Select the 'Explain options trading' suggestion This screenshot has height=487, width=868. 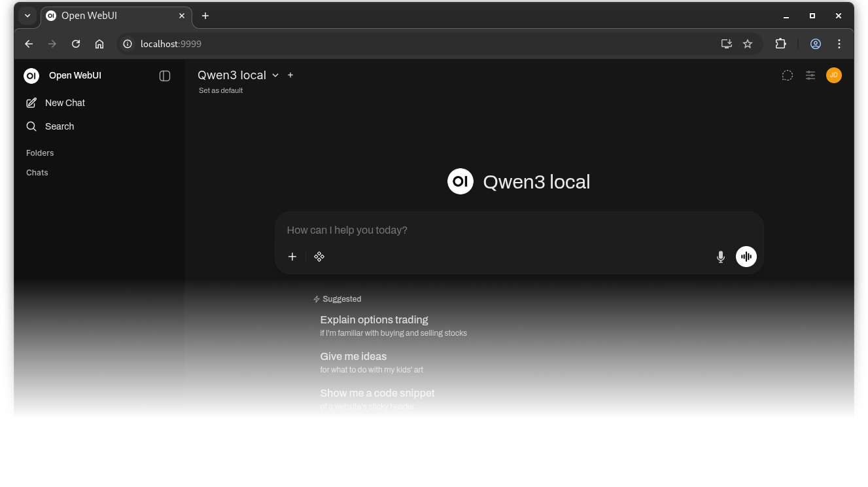pyautogui.click(x=374, y=319)
